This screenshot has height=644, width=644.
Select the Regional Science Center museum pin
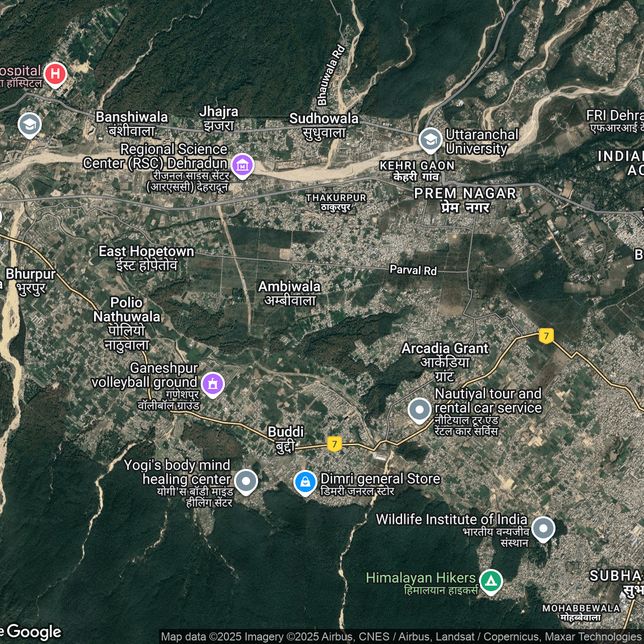[x=242, y=165]
